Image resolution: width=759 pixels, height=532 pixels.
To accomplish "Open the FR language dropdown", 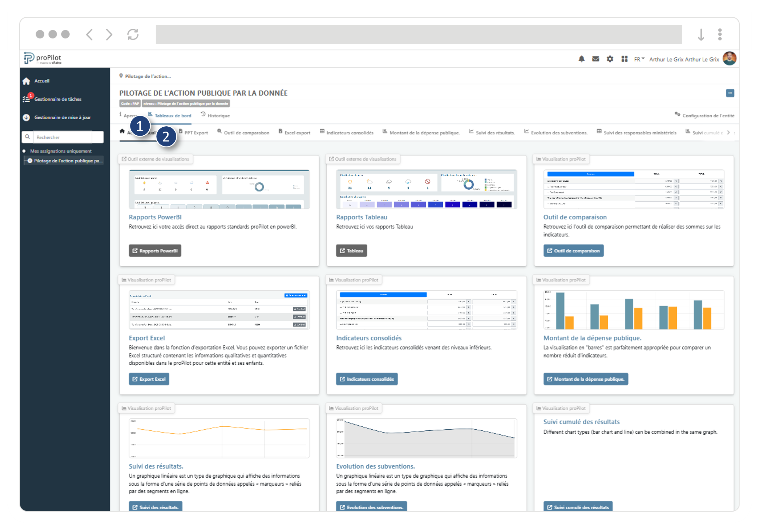I will pyautogui.click(x=639, y=59).
